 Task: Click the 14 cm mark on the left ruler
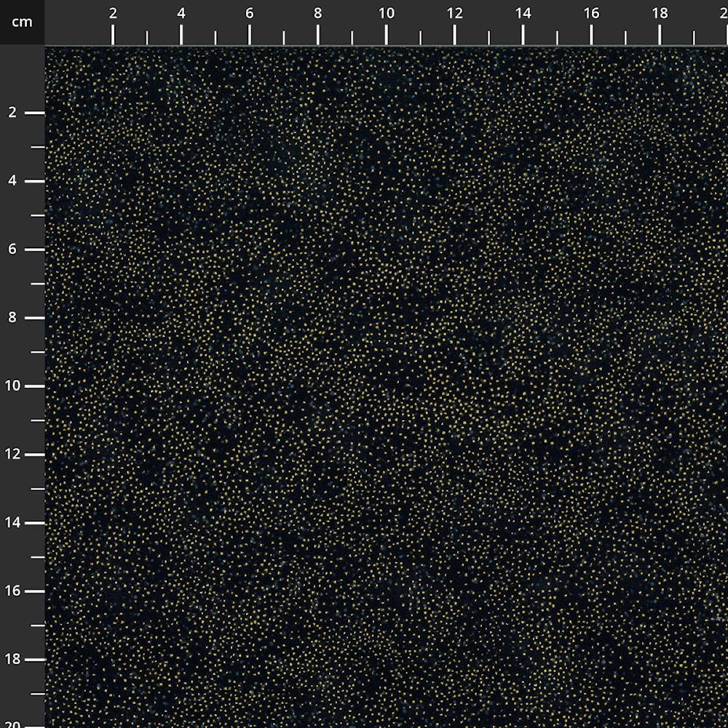pos(13,523)
